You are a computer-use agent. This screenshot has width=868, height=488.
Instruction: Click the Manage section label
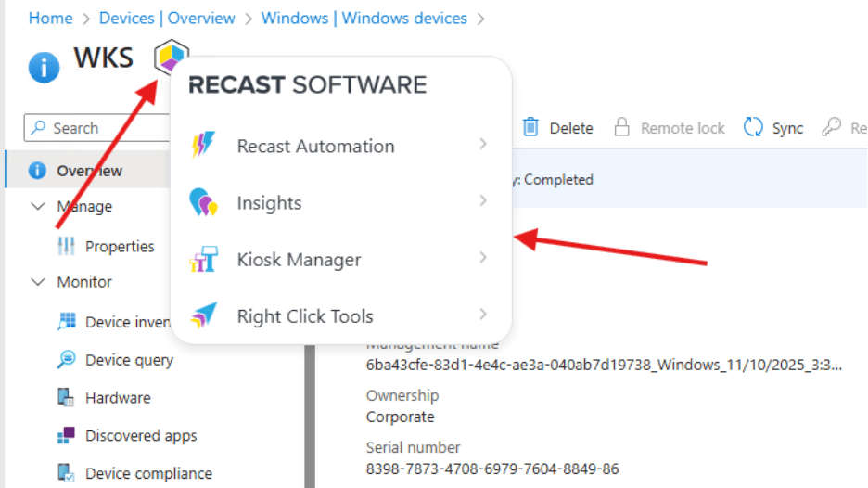(84, 207)
